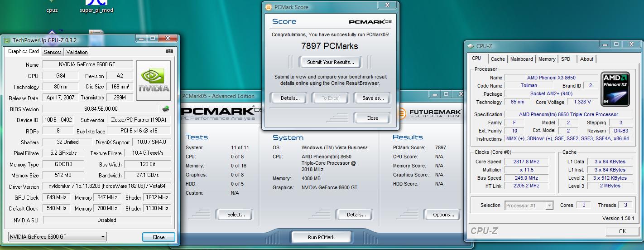Click the GPU Clock 649 MHz field
This screenshot has width=644, height=250.
click(x=56, y=197)
